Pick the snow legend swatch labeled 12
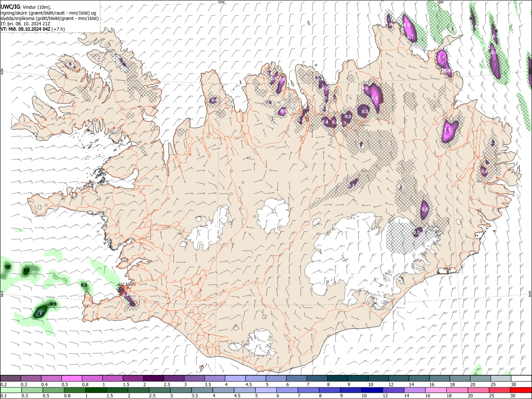The image size is (532, 399). [x=399, y=378]
